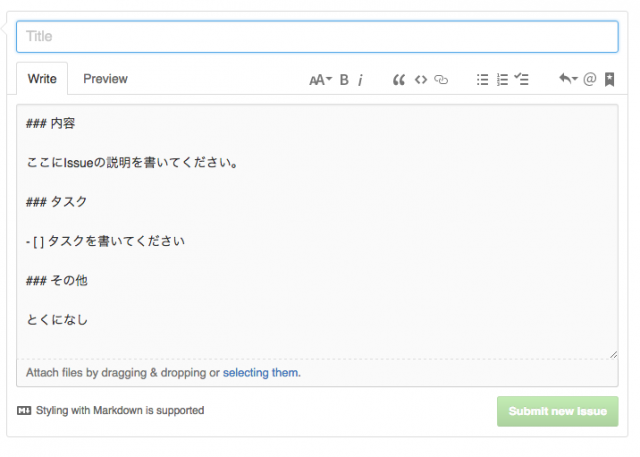Click the '- [ ] タスクを書いてください' line
Image resolution: width=640 pixels, height=457 pixels.
(105, 241)
